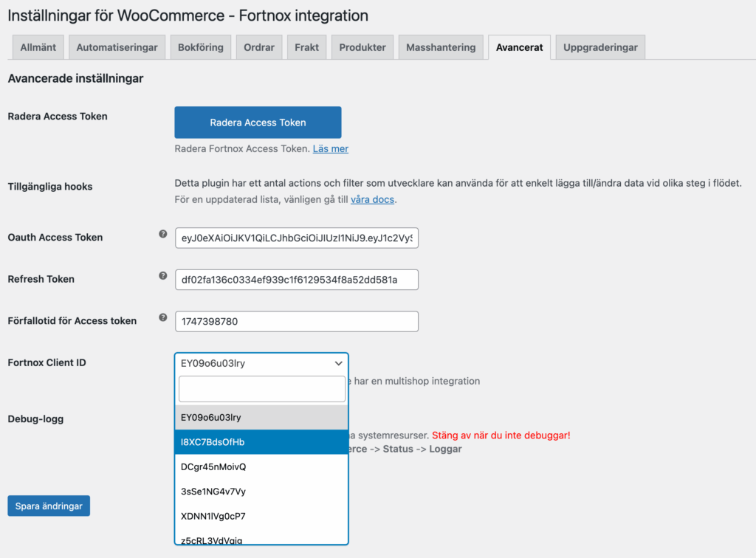Focus the Refresh Token input field
The width and height of the screenshot is (756, 558).
click(297, 280)
